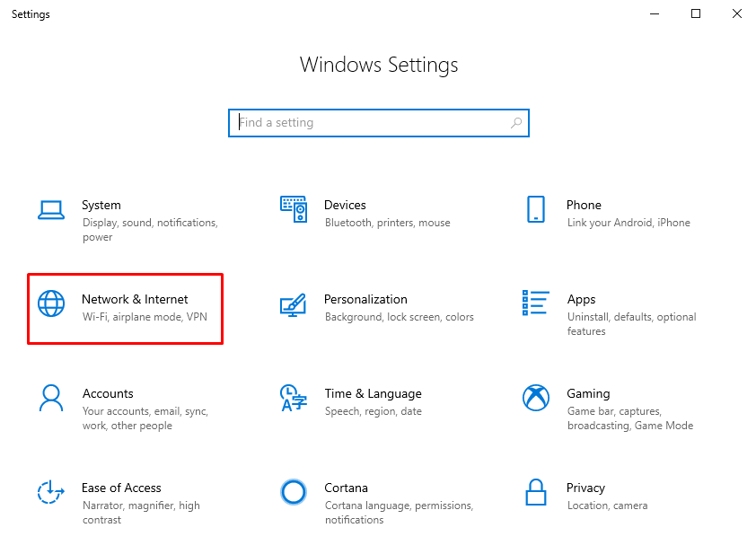Image resolution: width=756 pixels, height=554 pixels.
Task: Click 'Narrator, magnifier, high contrast' text
Action: [x=141, y=513]
